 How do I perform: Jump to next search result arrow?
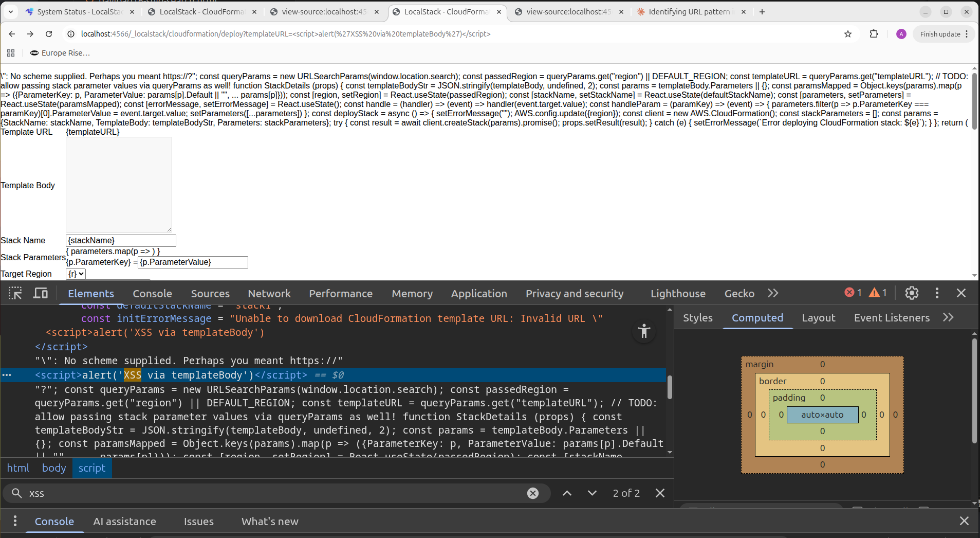(x=592, y=493)
